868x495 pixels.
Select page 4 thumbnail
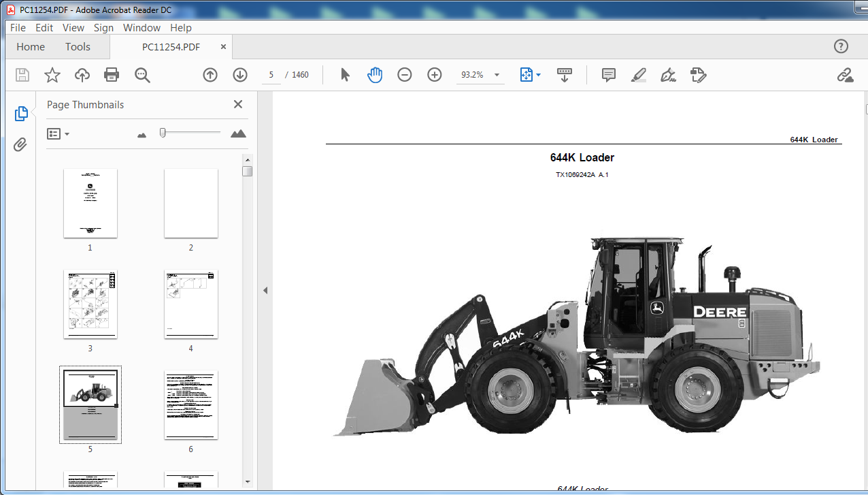tap(191, 304)
